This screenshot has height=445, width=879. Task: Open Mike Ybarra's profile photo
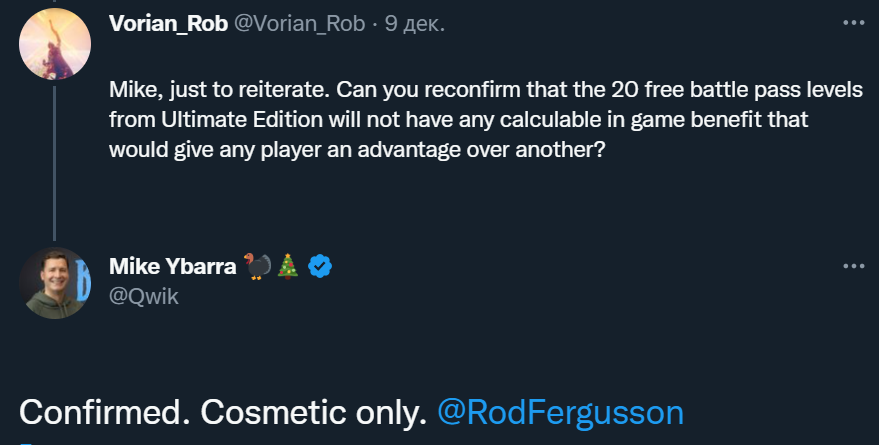(55, 283)
